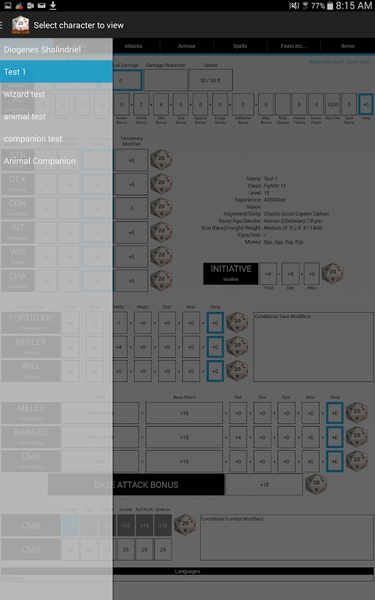
Task: Roll the combat maneuver d20 die
Action: point(185,525)
